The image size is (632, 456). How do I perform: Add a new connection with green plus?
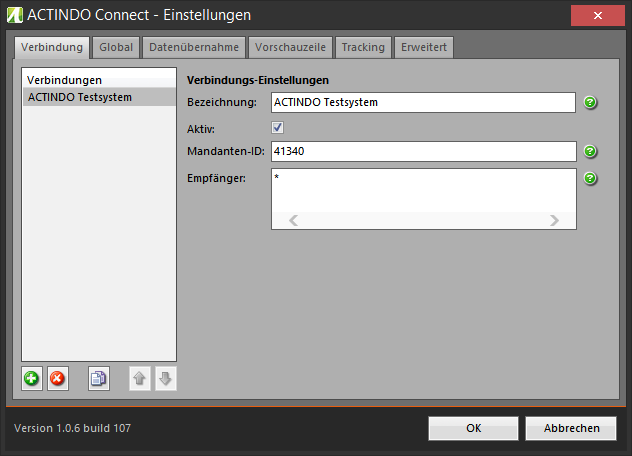tap(32, 379)
